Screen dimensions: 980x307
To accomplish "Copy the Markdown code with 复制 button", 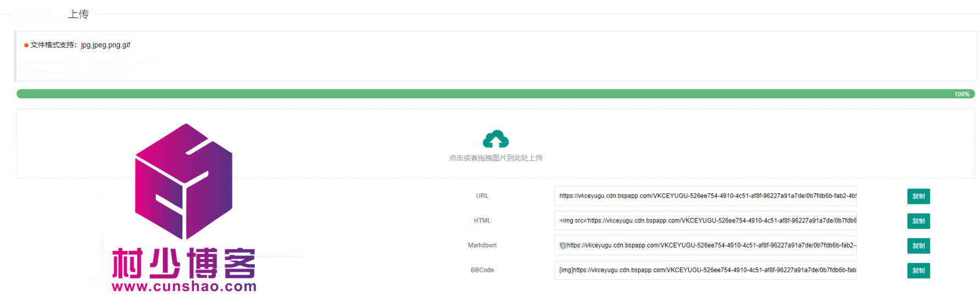I will 918,245.
